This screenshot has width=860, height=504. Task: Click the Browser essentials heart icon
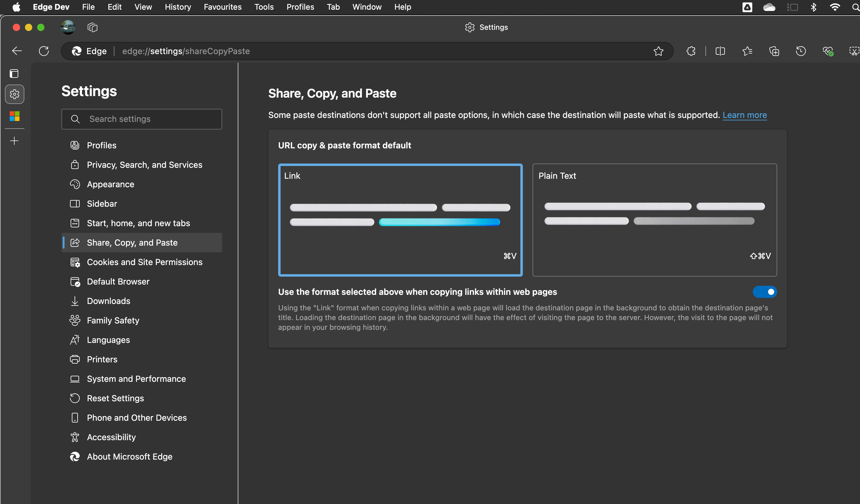(x=827, y=51)
